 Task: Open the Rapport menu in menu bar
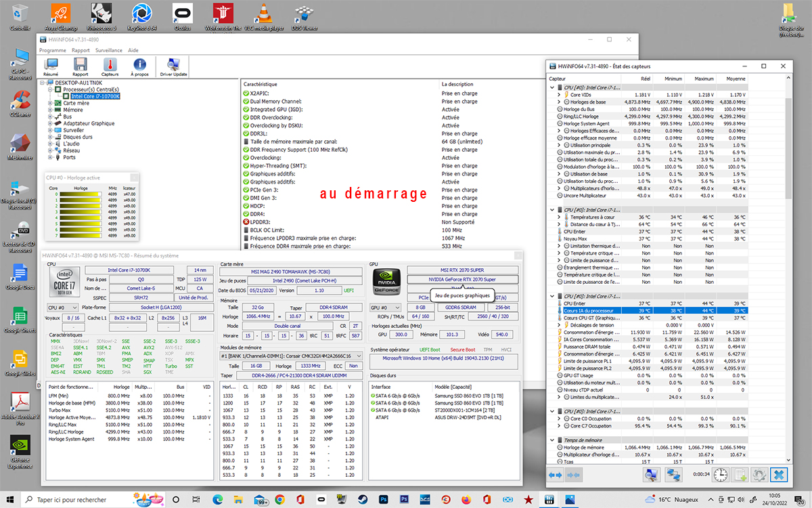81,50
